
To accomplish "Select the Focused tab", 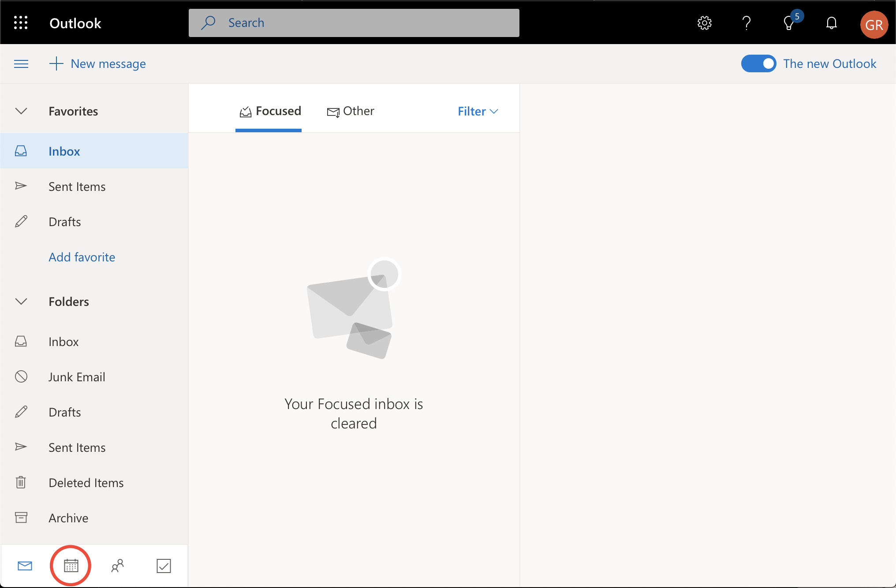I will pyautogui.click(x=270, y=111).
